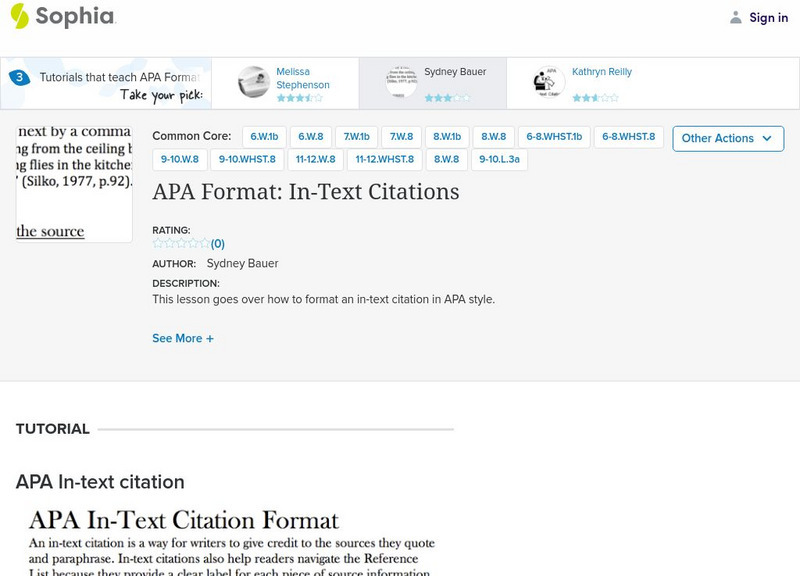Select the 7.W.1b Common Core tag

(356, 137)
